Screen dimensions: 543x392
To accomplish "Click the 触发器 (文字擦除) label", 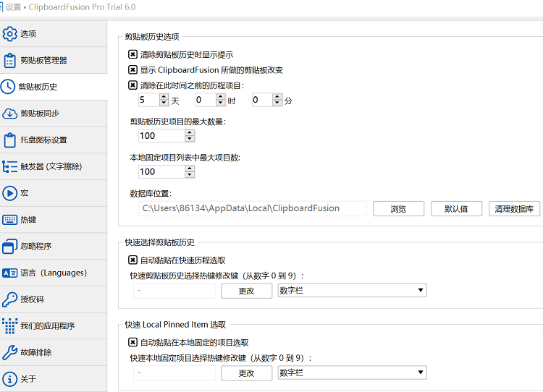I will pyautogui.click(x=51, y=166).
